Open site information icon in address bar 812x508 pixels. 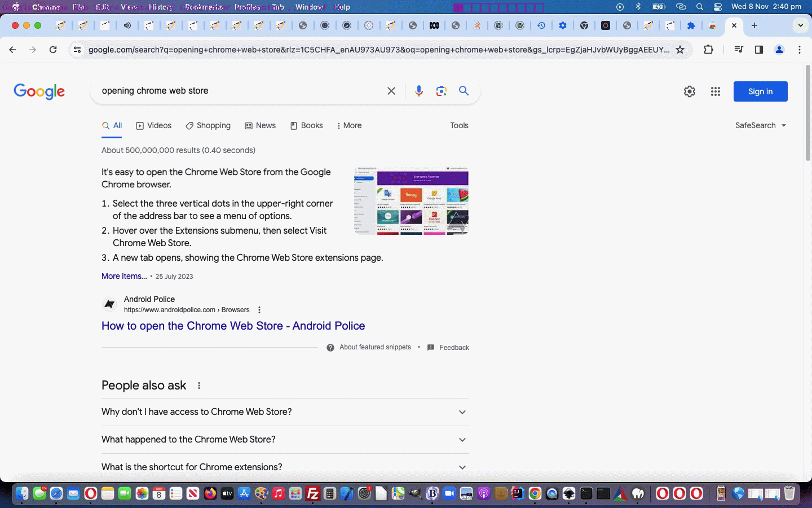(x=77, y=50)
